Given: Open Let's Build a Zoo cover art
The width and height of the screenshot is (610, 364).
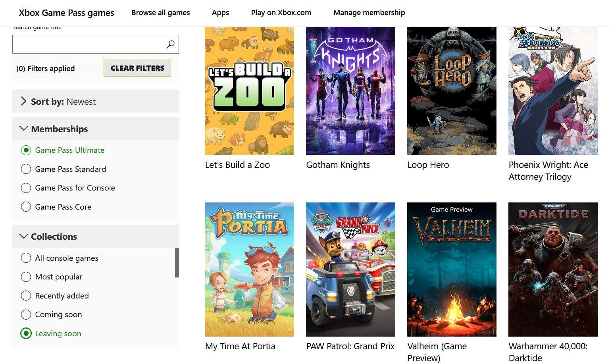Looking at the screenshot, I should pyautogui.click(x=249, y=91).
